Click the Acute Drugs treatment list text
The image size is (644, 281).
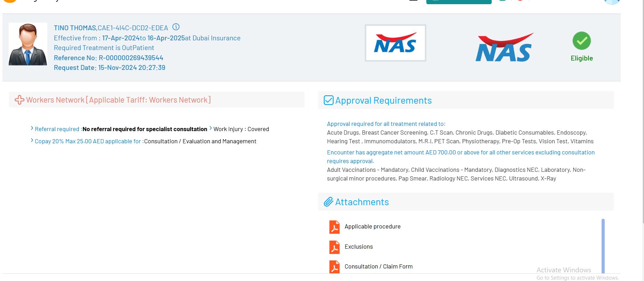tap(460, 137)
